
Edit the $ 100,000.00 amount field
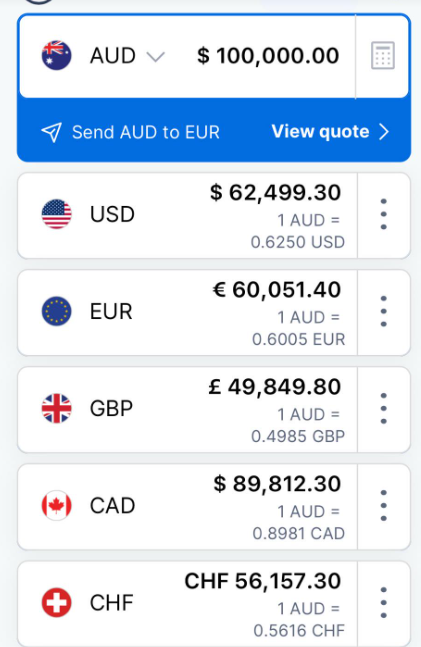pos(268,55)
